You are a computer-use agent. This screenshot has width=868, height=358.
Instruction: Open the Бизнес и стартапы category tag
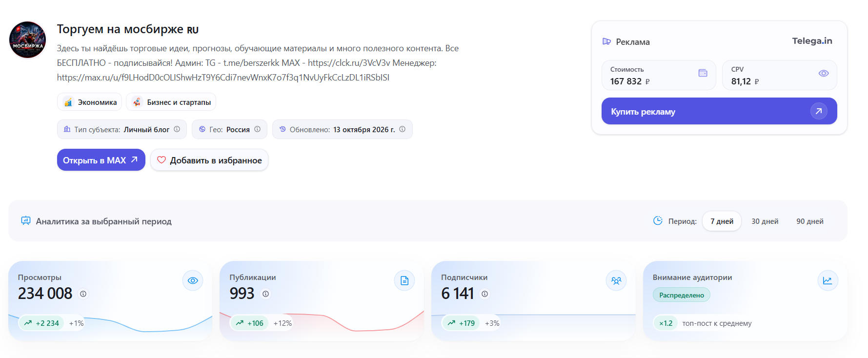tap(171, 102)
